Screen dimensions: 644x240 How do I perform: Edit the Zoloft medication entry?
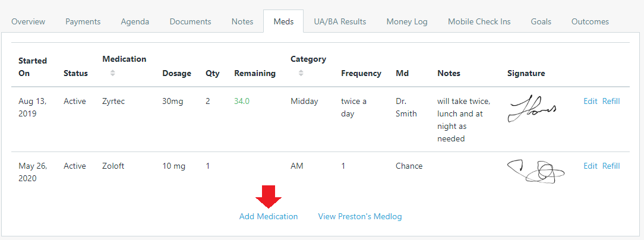591,166
